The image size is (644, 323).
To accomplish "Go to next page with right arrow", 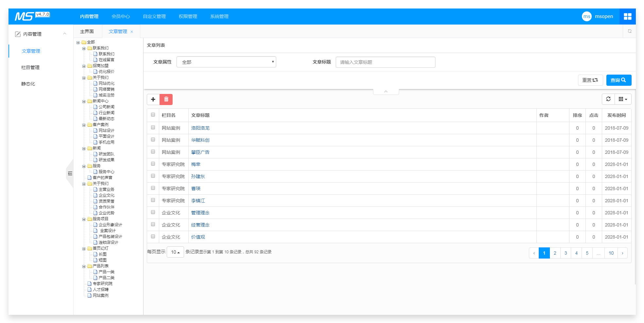I will pyautogui.click(x=622, y=253).
